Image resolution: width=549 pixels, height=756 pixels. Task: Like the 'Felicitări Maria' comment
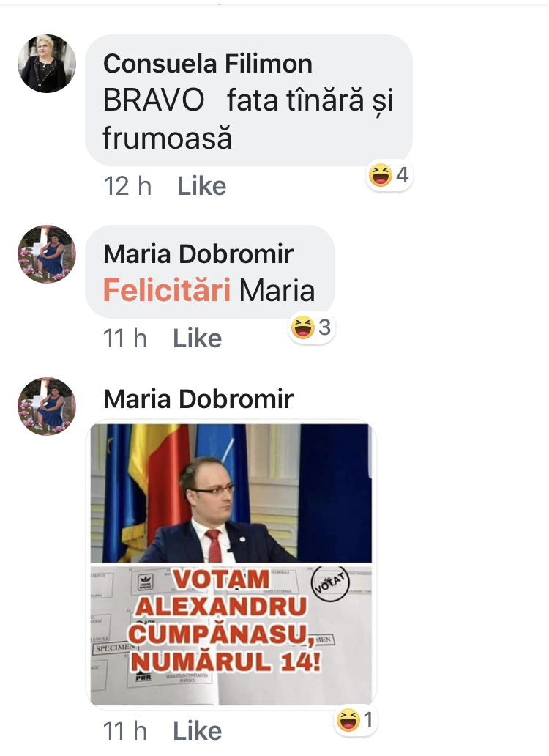pyautogui.click(x=197, y=338)
